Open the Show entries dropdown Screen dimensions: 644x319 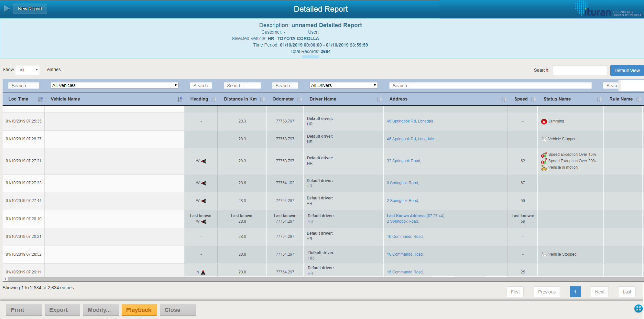(x=28, y=70)
